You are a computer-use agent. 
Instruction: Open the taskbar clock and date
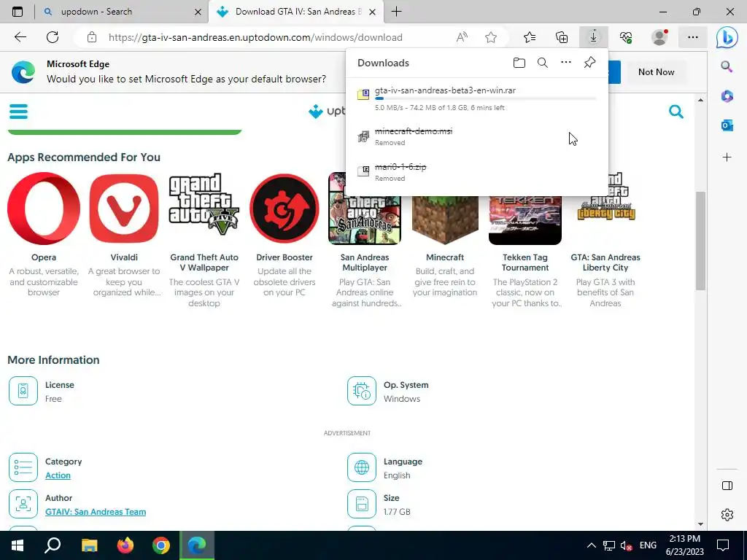pos(684,545)
